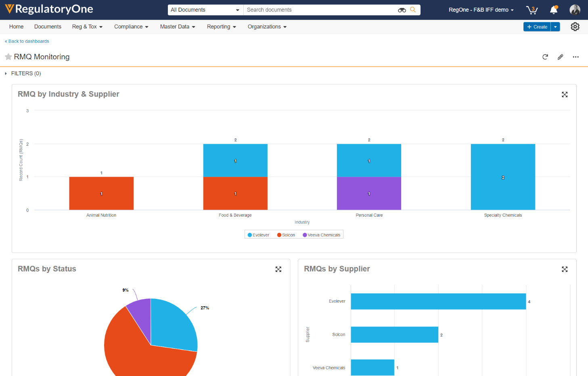Expand the FILTERS (0) section
588x376 pixels.
tap(23, 73)
